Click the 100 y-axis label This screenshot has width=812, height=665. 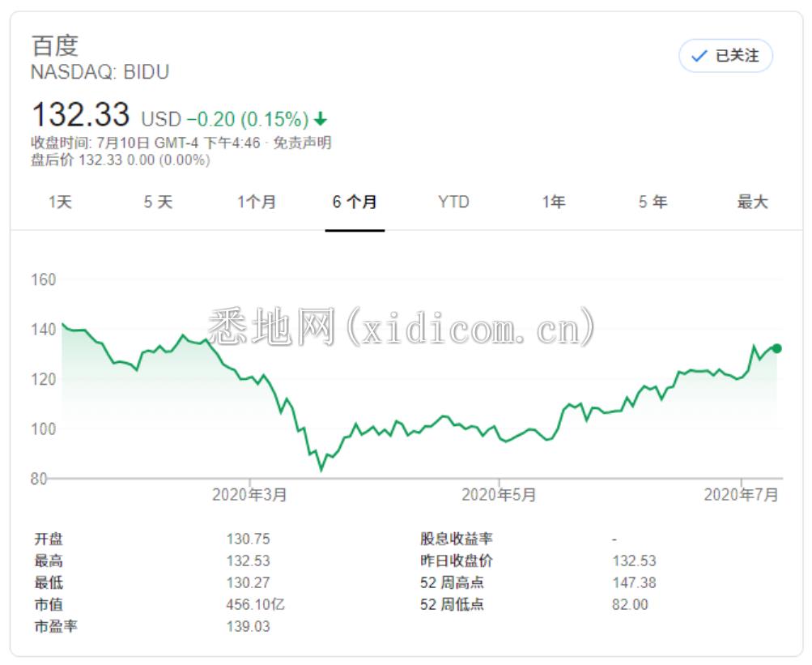click(44, 429)
